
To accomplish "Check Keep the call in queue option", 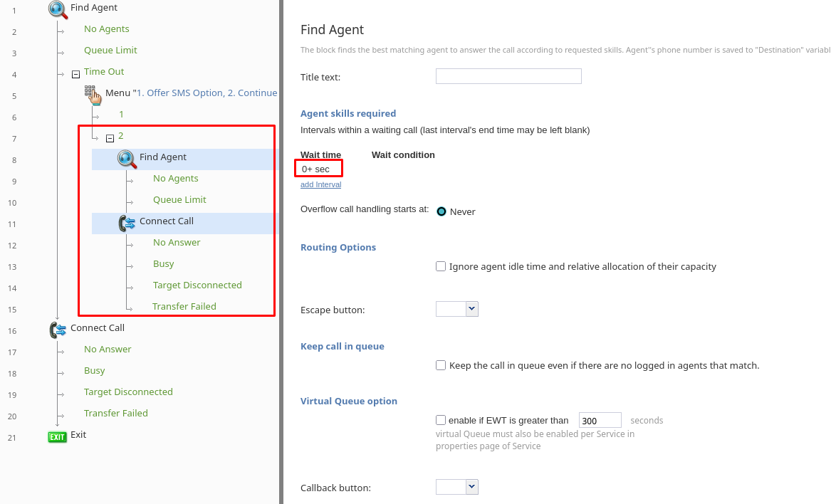I will [x=441, y=365].
